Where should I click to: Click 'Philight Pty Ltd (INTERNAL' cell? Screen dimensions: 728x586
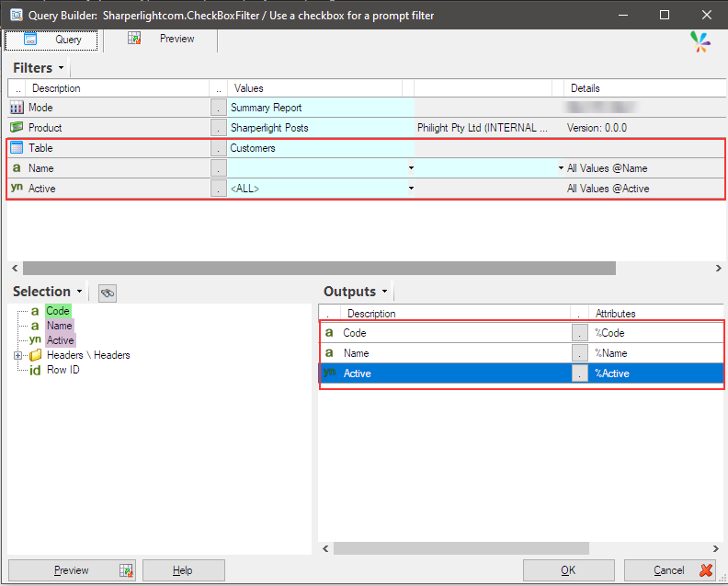tap(483, 128)
